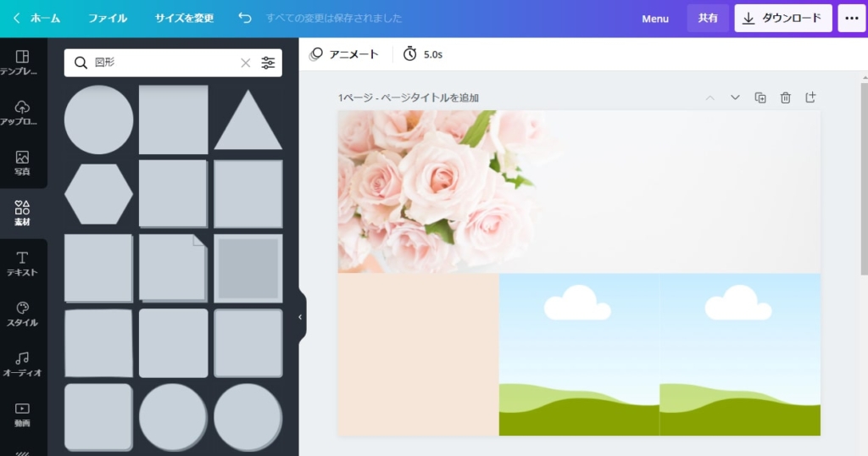Open the テンプレート (Templates) sidebar panel

[x=23, y=63]
